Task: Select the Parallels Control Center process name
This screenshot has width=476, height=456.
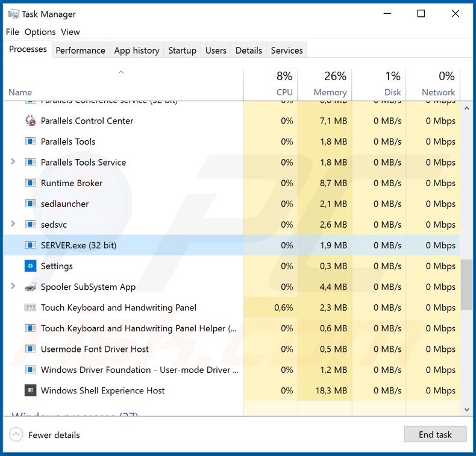Action: pyautogui.click(x=87, y=120)
